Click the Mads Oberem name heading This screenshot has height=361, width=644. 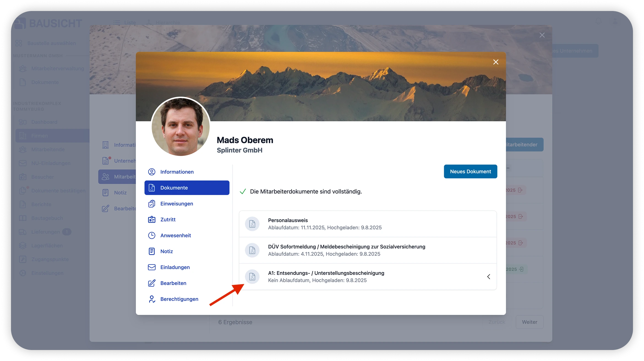(245, 140)
